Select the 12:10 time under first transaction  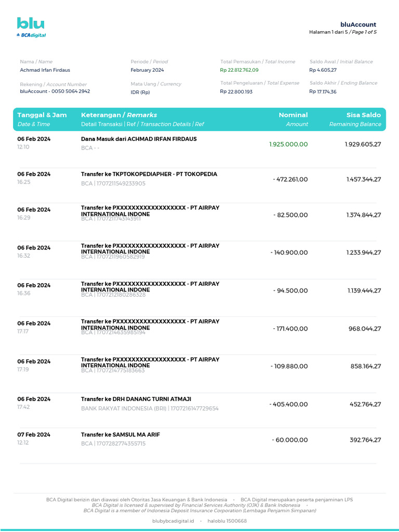pyautogui.click(x=23, y=147)
